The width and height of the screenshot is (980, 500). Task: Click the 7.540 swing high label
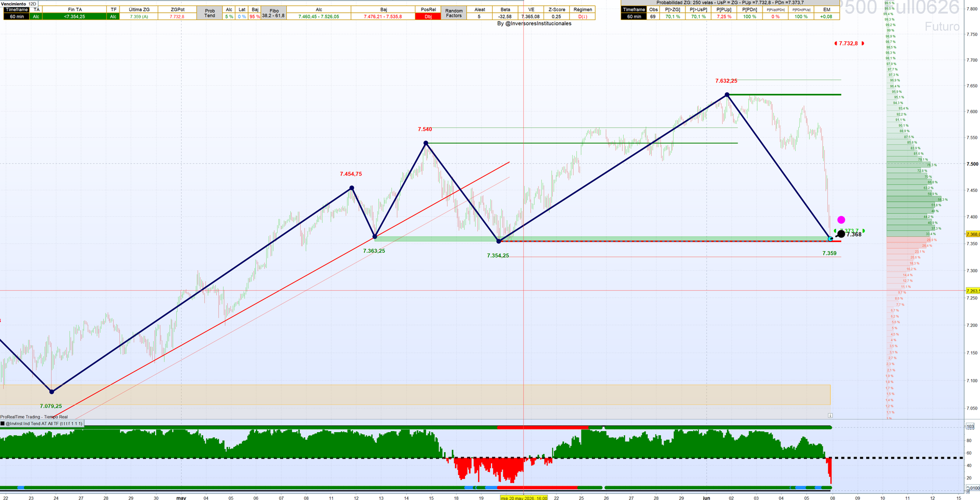(425, 129)
